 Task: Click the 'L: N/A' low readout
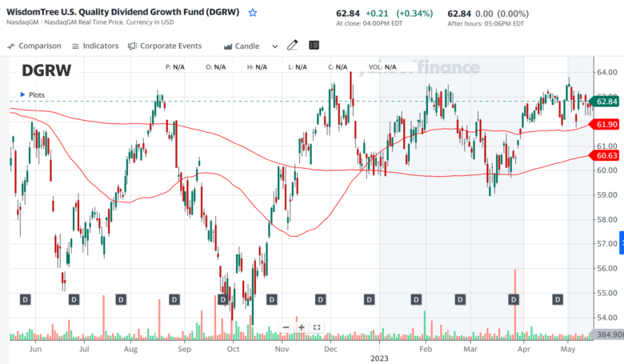(x=298, y=67)
